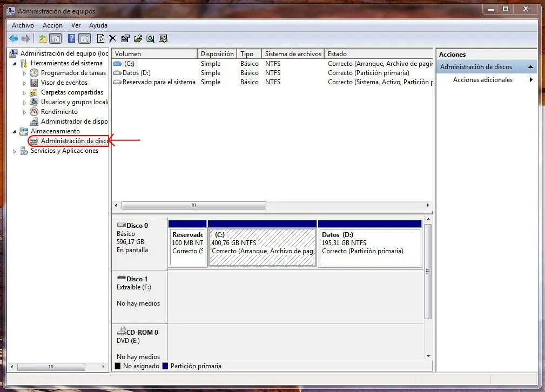The height and width of the screenshot is (392, 545).
Task: Click the blue Help question mark icon
Action: click(71, 38)
